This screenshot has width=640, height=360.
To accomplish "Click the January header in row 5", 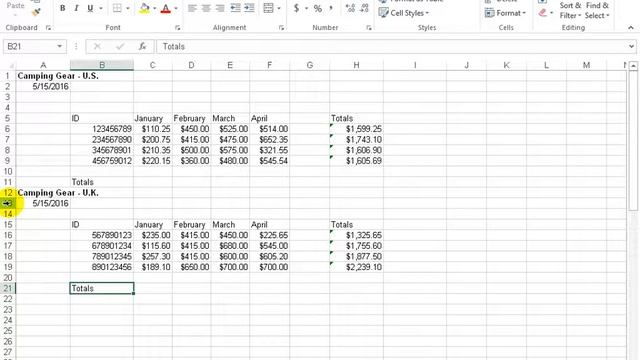I will point(153,118).
